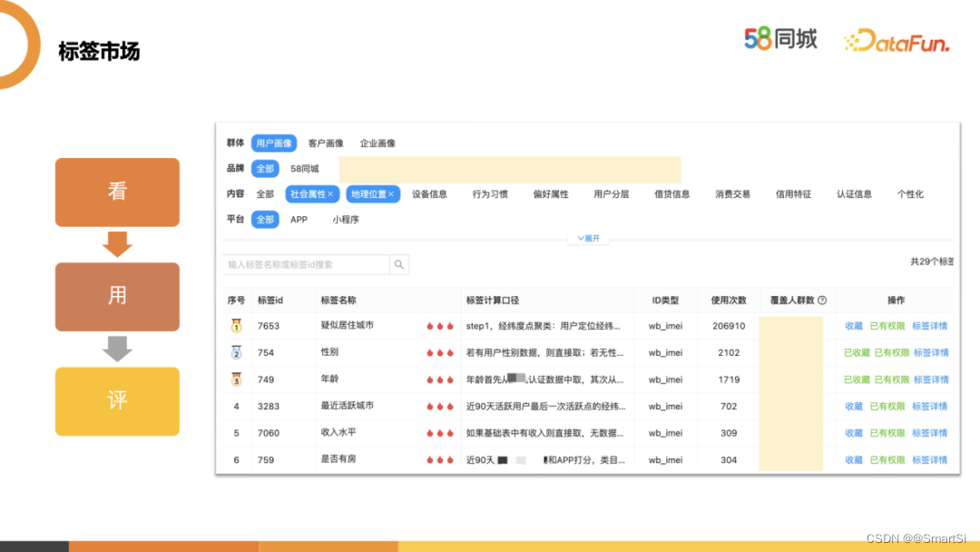Click the search magnifier icon
The height and width of the screenshot is (552, 980).
pyautogui.click(x=398, y=264)
